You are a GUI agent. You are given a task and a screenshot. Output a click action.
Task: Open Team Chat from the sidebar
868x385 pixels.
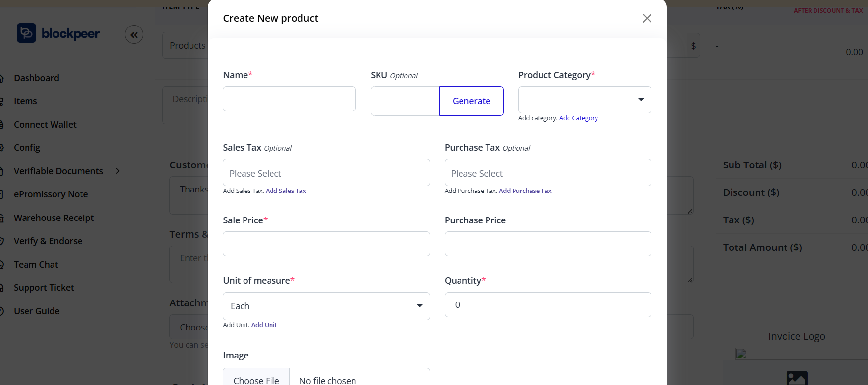click(x=36, y=264)
